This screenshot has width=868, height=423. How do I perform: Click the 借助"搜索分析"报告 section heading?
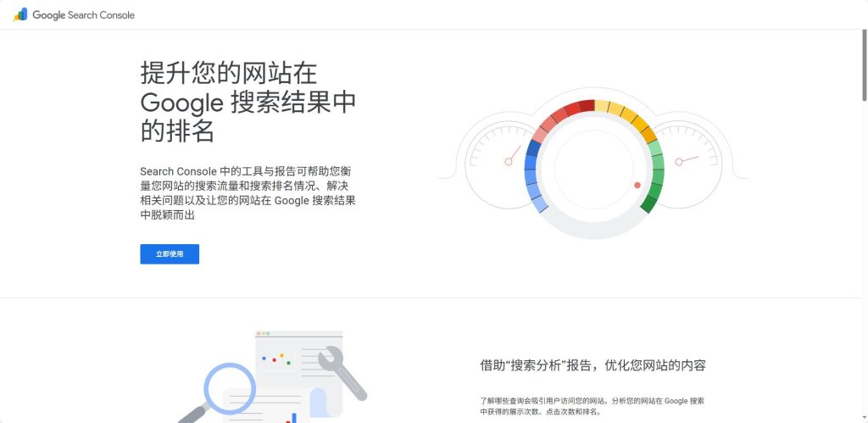coord(593,365)
